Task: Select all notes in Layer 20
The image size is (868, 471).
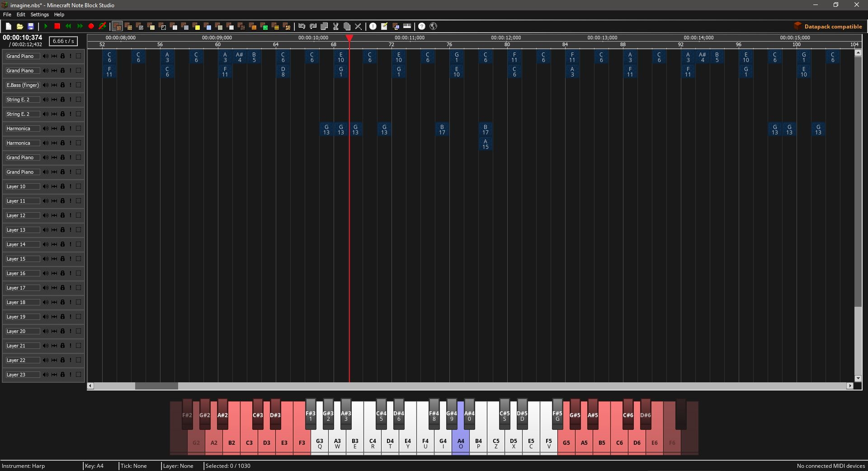Action: point(79,331)
